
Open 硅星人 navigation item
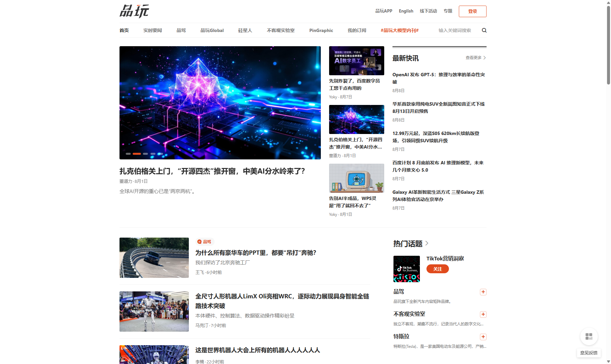(x=245, y=30)
